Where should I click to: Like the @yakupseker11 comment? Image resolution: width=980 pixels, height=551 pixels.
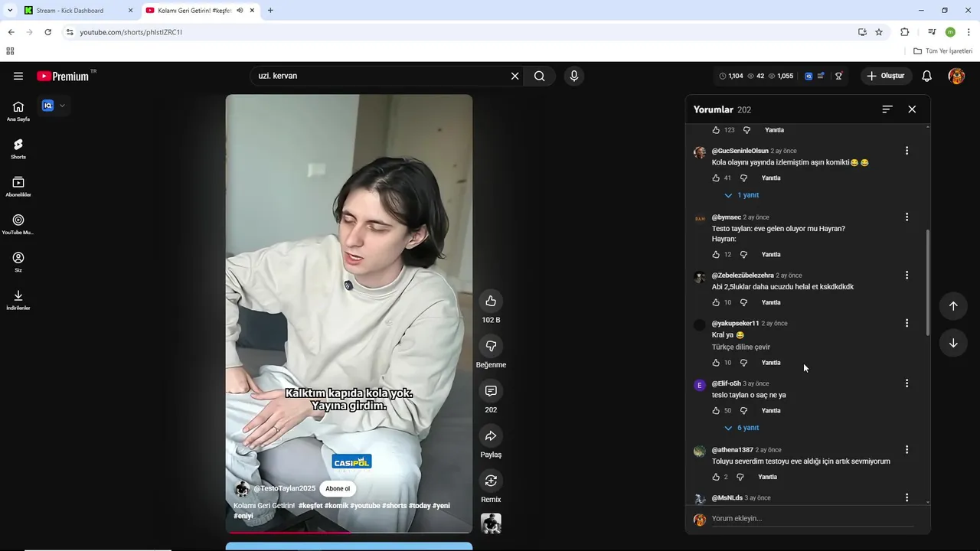(x=716, y=363)
